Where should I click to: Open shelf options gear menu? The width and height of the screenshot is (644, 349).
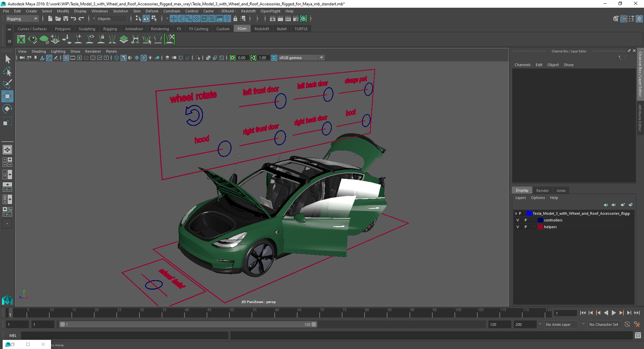tap(9, 41)
